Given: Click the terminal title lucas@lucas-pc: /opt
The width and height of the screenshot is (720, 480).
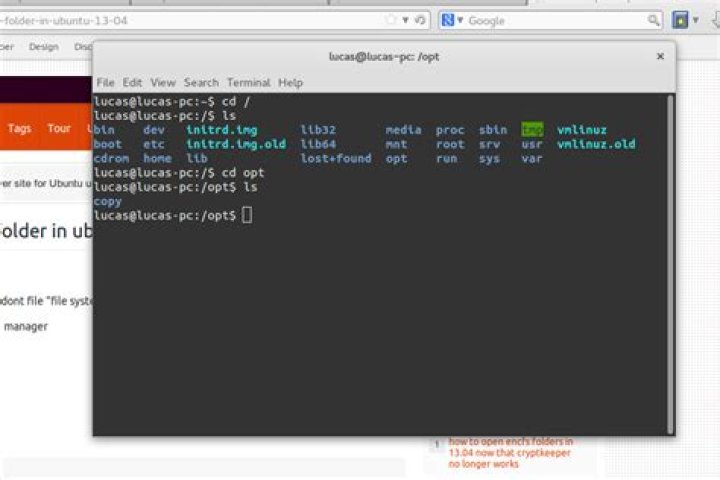Looking at the screenshot, I should pyautogui.click(x=384, y=56).
